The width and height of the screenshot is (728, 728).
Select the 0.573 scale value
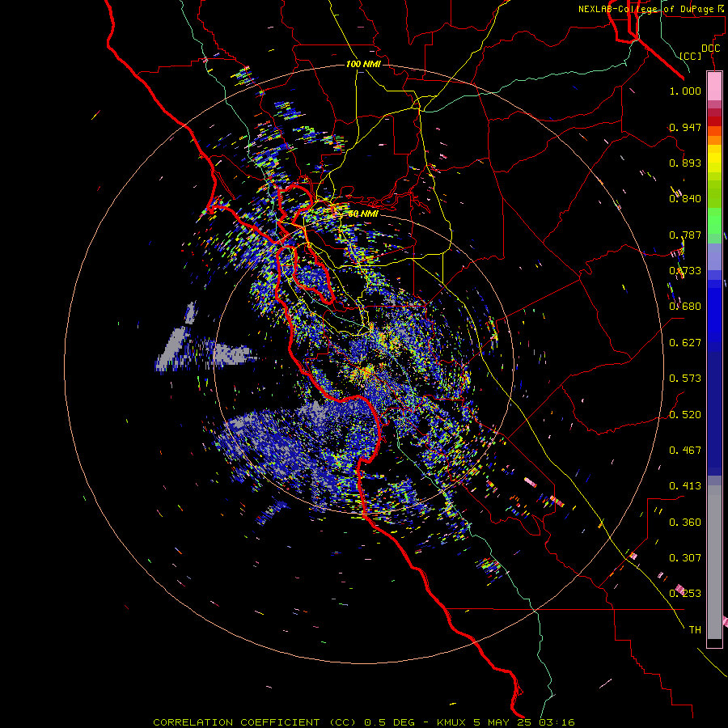pyautogui.click(x=685, y=379)
